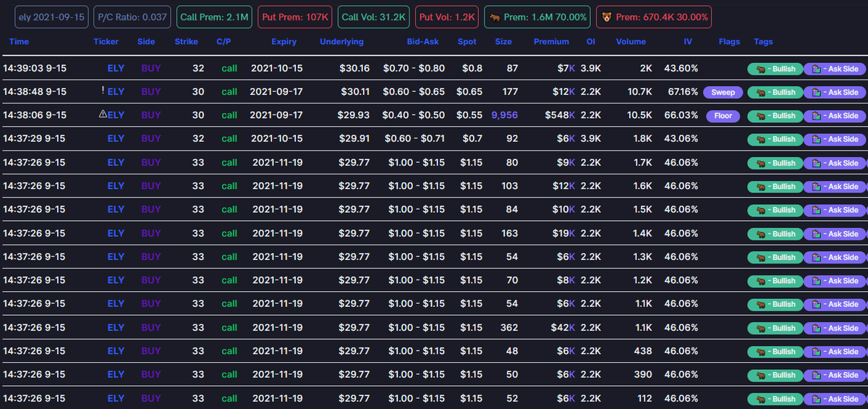
Task: Click the 14:38:48 9-15 timestamp
Action: click(35, 92)
